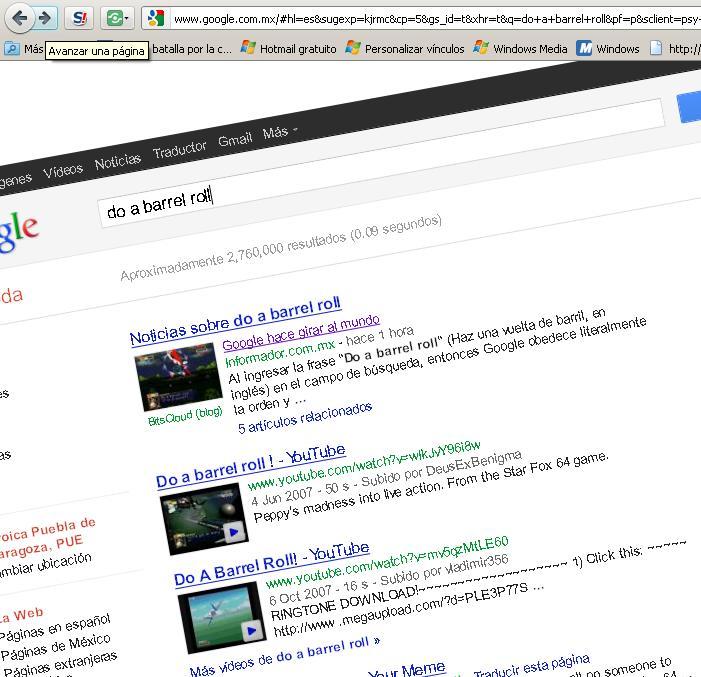
Task: Click the green refresh toolbar icon
Action: (114, 18)
